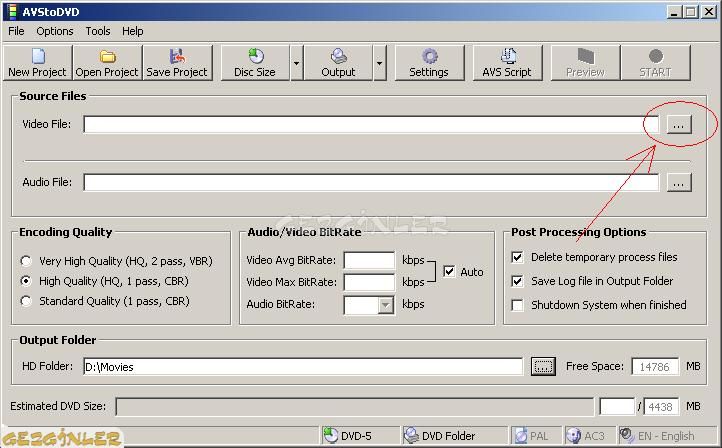Viewport: 722px width, 448px height.
Task: Close the AVStoDVD window
Action: click(x=708, y=12)
